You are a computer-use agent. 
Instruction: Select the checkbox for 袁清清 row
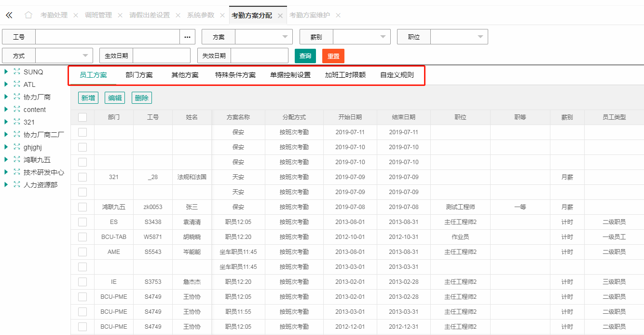82,222
